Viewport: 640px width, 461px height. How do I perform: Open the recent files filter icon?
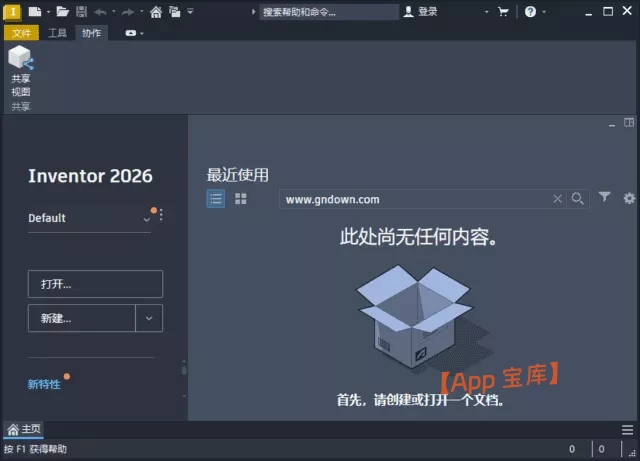click(604, 197)
